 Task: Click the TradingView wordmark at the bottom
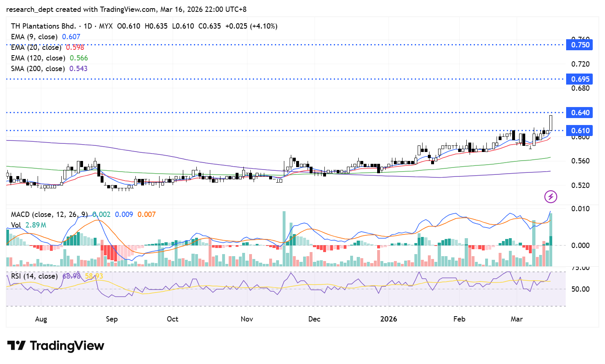click(x=67, y=346)
